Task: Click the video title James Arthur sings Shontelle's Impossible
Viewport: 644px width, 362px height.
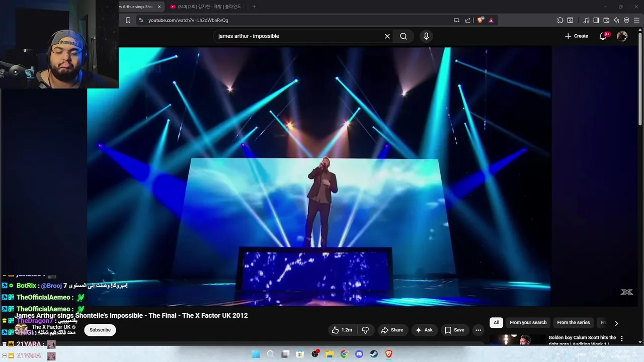Action: (x=131, y=316)
